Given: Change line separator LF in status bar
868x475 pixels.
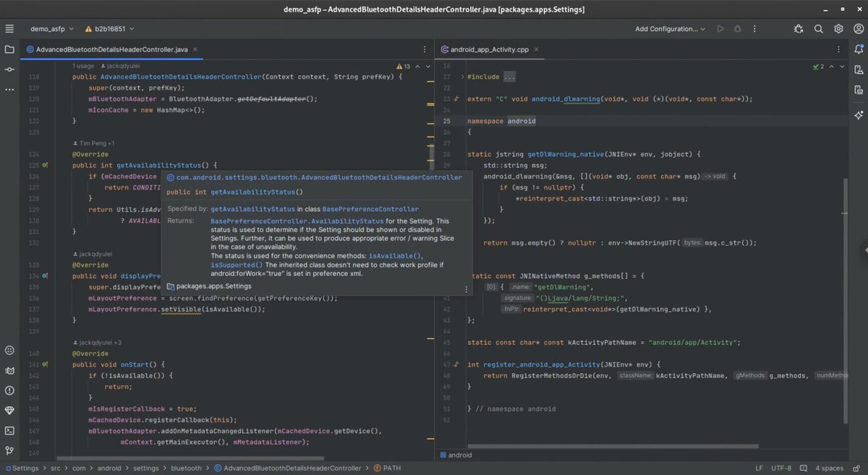Looking at the screenshot, I should (x=759, y=468).
